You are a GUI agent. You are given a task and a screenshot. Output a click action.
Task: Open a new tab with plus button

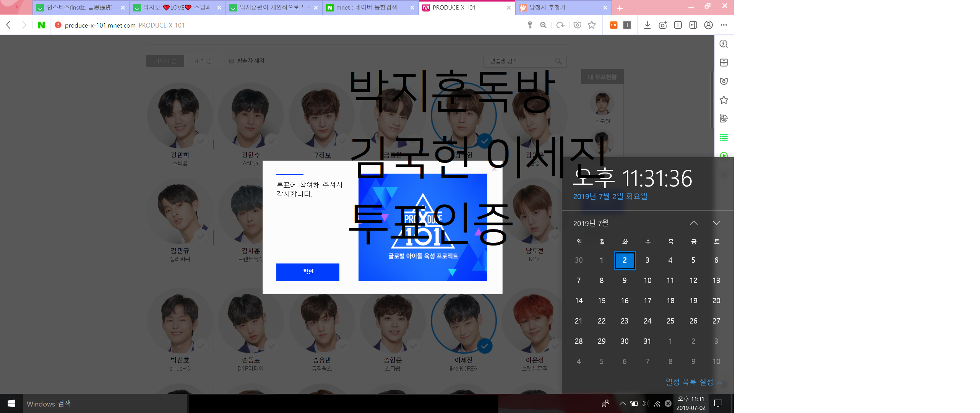tap(620, 8)
